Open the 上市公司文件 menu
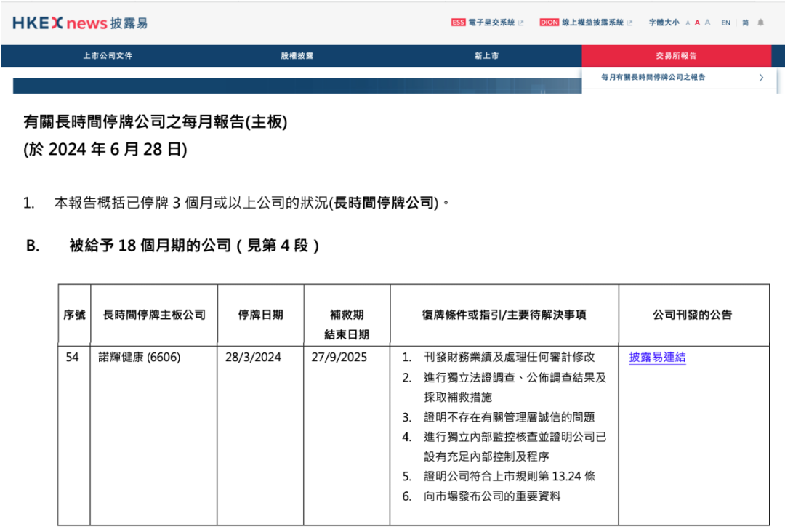The height and width of the screenshot is (532, 785). 108,56
